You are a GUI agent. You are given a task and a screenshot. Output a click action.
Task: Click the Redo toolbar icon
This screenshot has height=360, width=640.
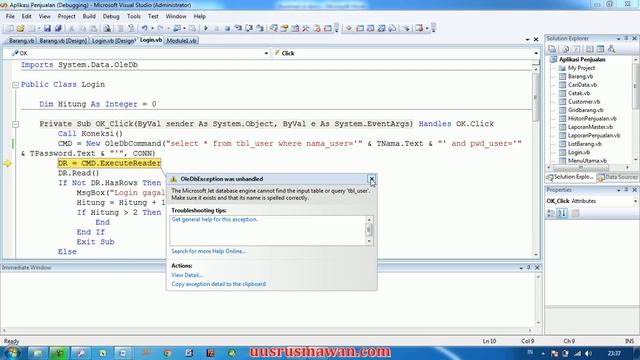(x=161, y=28)
